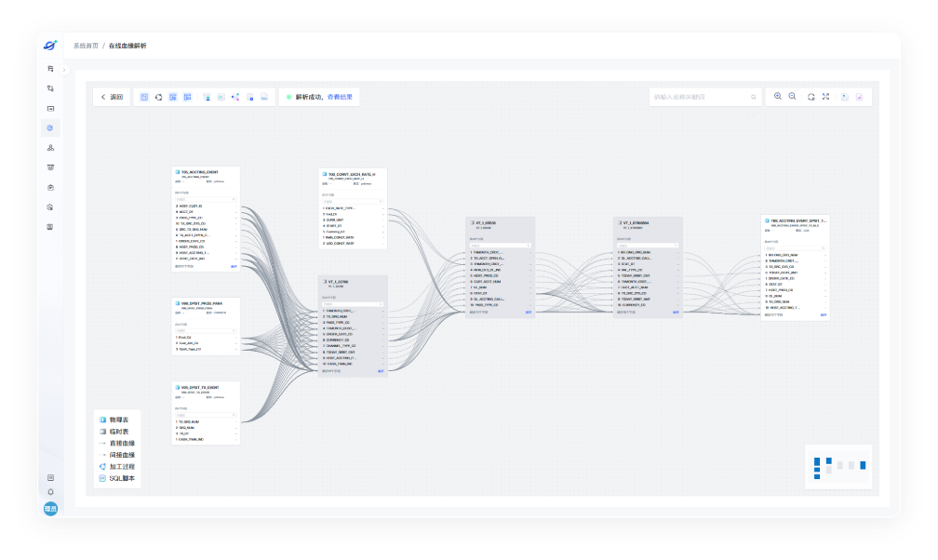Open the tree-list icon atop the sidebar
The width and height of the screenshot is (938, 560).
pyautogui.click(x=50, y=69)
